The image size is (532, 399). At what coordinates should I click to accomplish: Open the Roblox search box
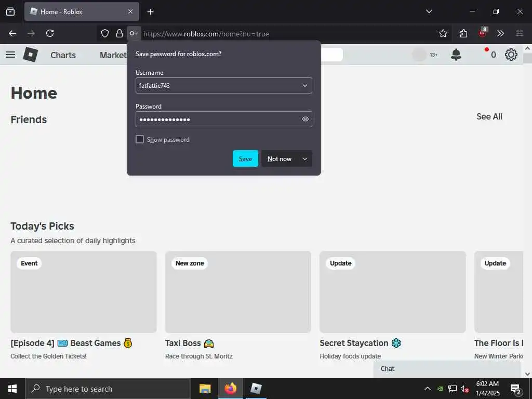(x=331, y=55)
